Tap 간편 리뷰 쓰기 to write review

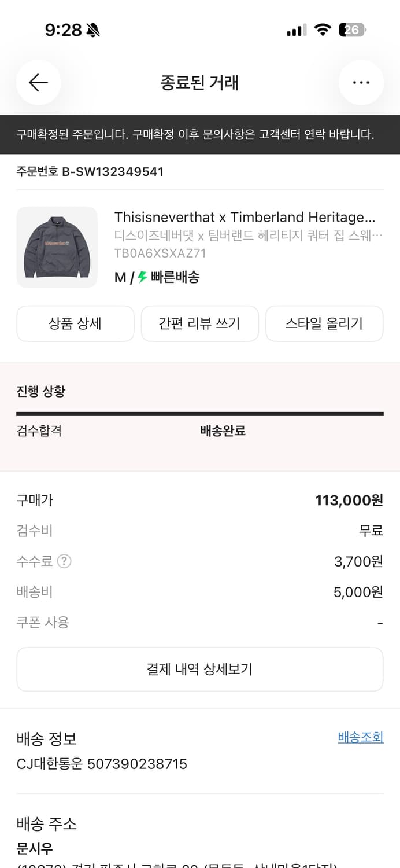[199, 324]
